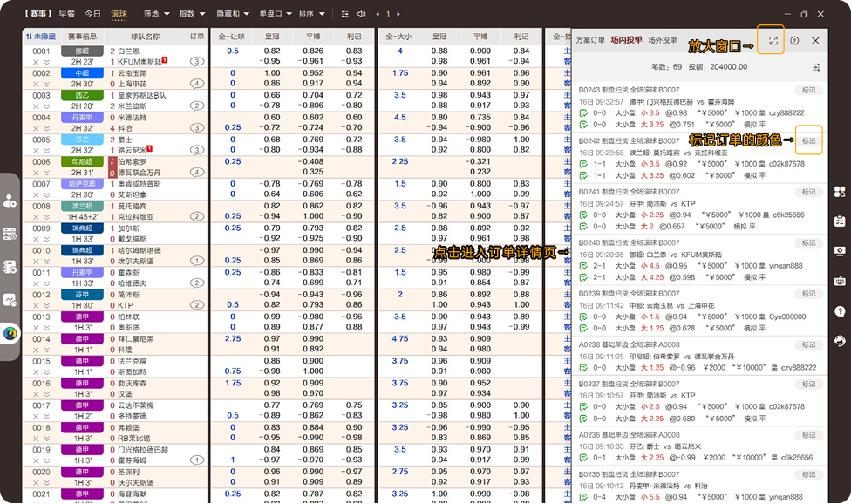Click the 芬甲 league badge on match 0012
The image size is (851, 504).
[82, 295]
